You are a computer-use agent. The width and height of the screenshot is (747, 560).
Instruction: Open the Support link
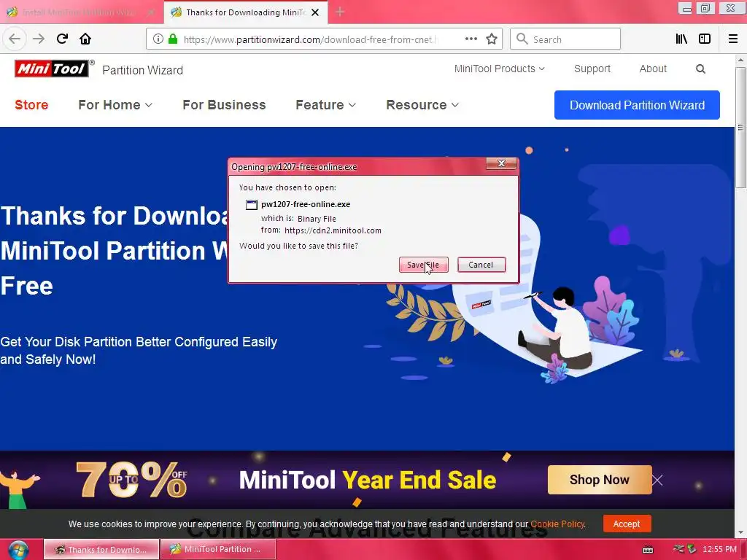point(592,69)
